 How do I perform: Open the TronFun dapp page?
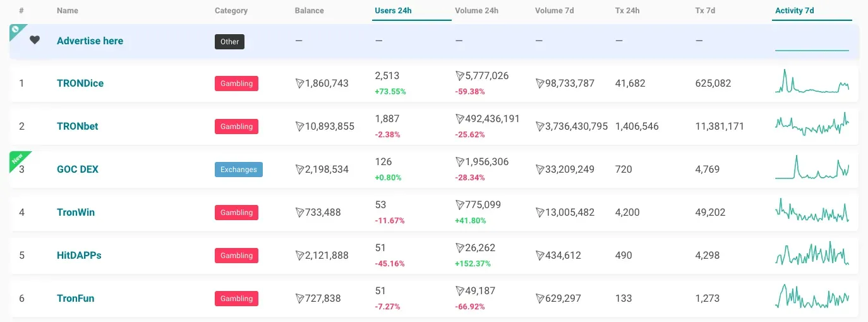coord(75,299)
